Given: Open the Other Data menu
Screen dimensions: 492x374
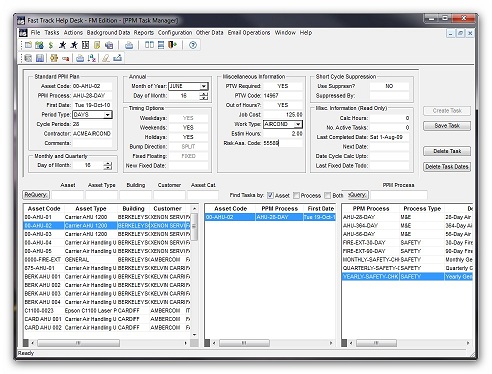Looking at the screenshot, I should 210,33.
